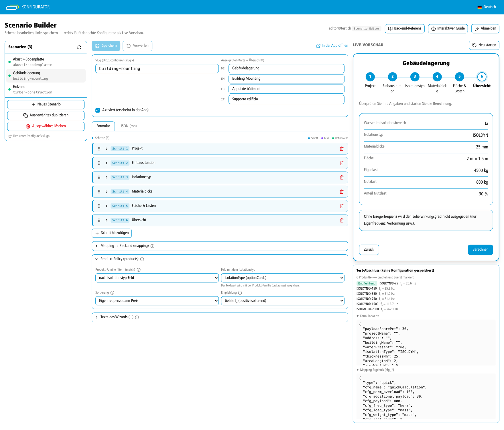Grab the drag handle of Schritt 4 Materialdicke
This screenshot has height=430, width=504.
[x=99, y=192]
